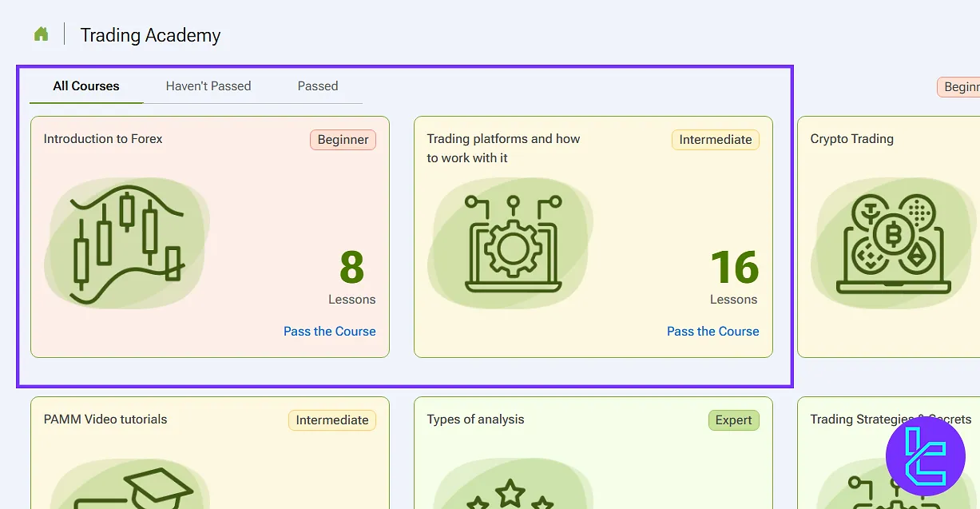Click the Intermediate badge on PAMM Video tutorials
Screen dimensions: 980x509
[x=331, y=420]
